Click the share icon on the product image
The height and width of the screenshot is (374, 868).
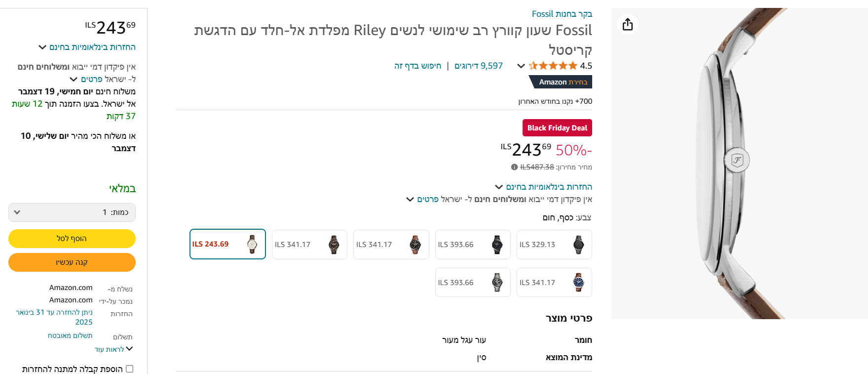point(627,24)
